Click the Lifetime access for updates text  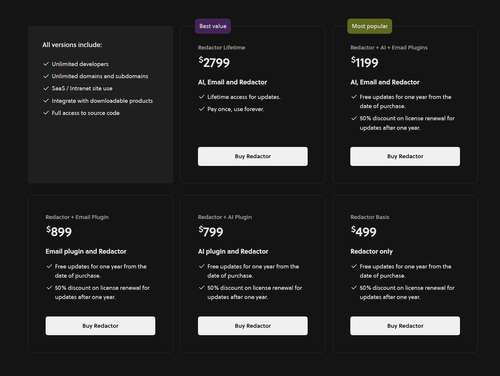click(x=244, y=97)
